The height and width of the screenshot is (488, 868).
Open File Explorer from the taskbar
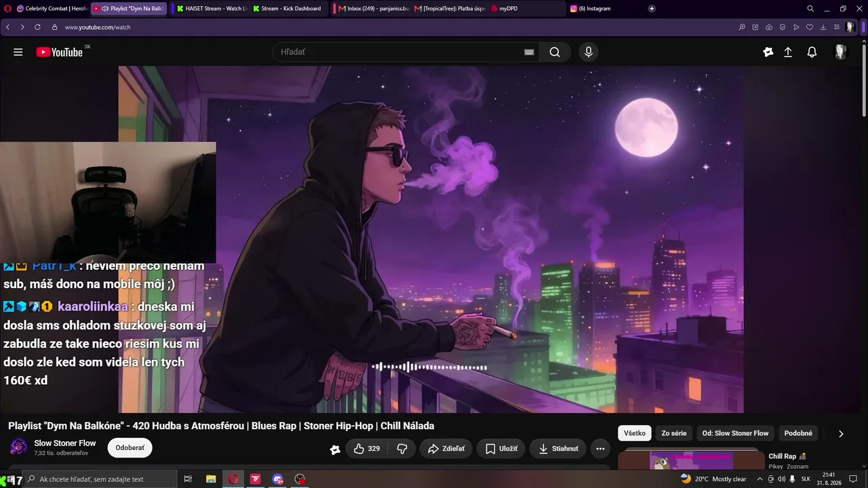(x=211, y=479)
